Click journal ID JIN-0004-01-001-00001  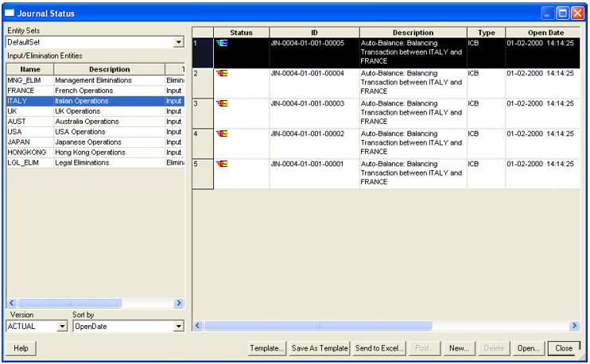pyautogui.click(x=307, y=164)
